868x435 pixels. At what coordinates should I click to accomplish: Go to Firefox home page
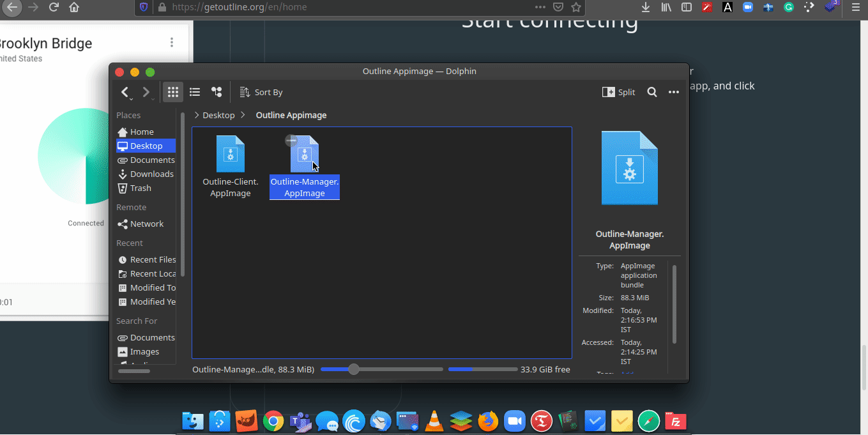[74, 8]
